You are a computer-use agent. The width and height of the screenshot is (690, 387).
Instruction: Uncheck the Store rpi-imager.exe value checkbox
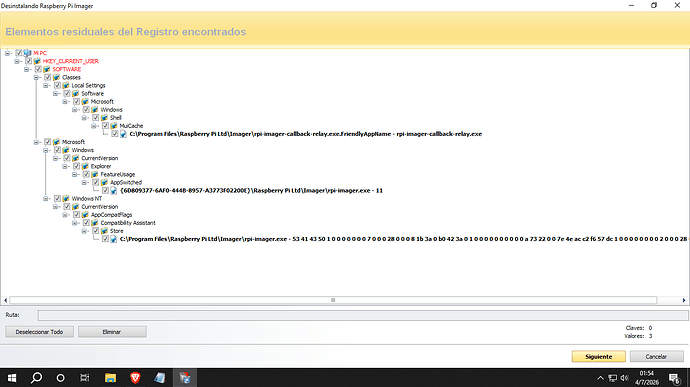pos(105,239)
